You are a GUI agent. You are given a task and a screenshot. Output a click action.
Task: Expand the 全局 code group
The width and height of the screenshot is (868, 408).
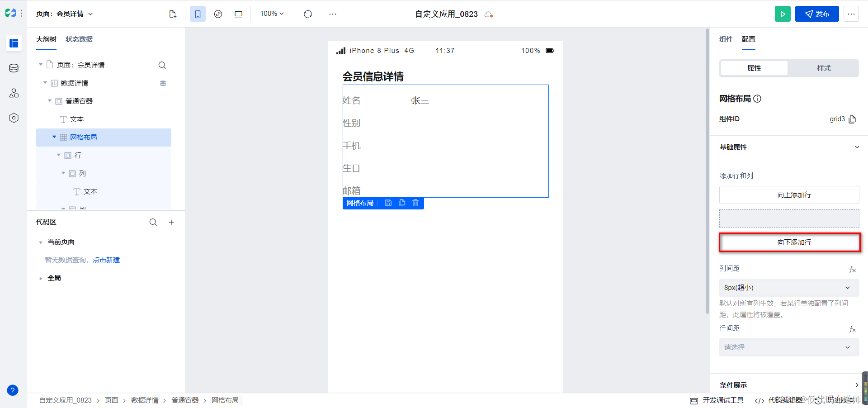pyautogui.click(x=41, y=279)
